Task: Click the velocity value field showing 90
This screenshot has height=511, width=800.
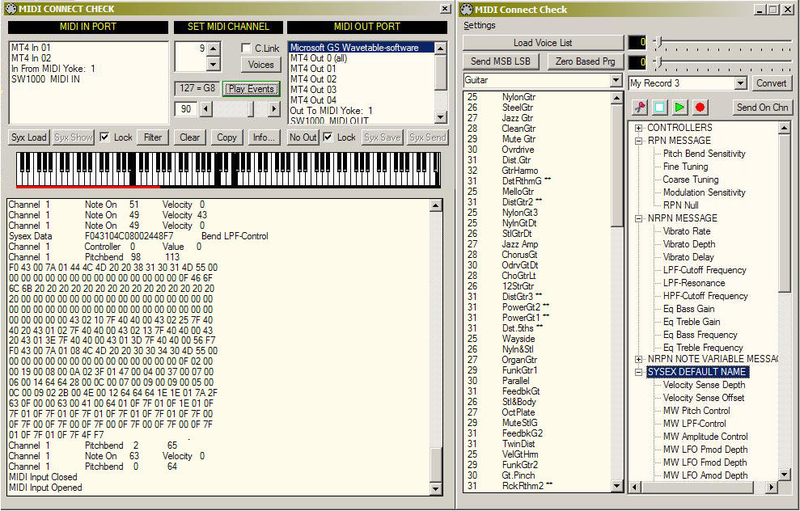Action: coord(186,109)
